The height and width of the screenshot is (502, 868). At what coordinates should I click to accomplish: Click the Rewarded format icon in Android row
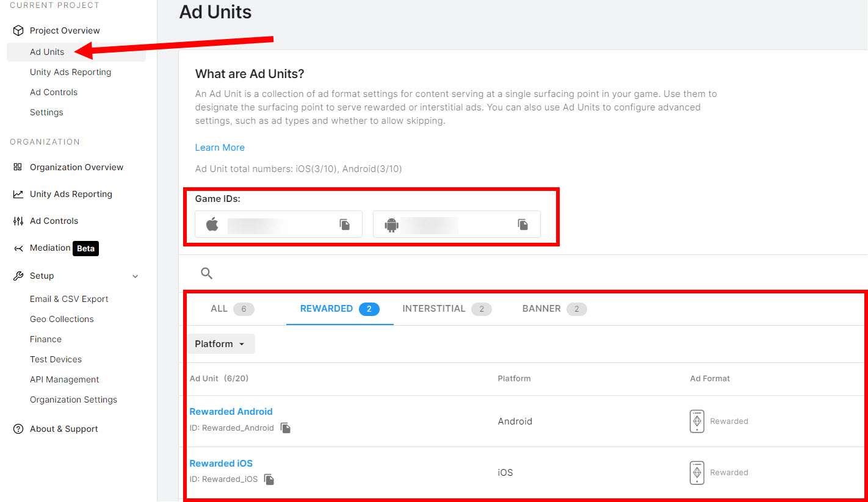[696, 421]
